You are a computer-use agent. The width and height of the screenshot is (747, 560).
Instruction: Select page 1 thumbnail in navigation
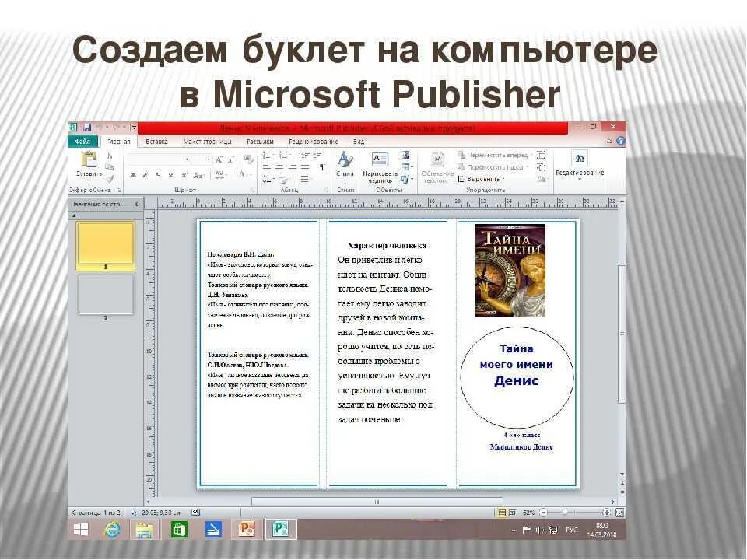point(106,245)
